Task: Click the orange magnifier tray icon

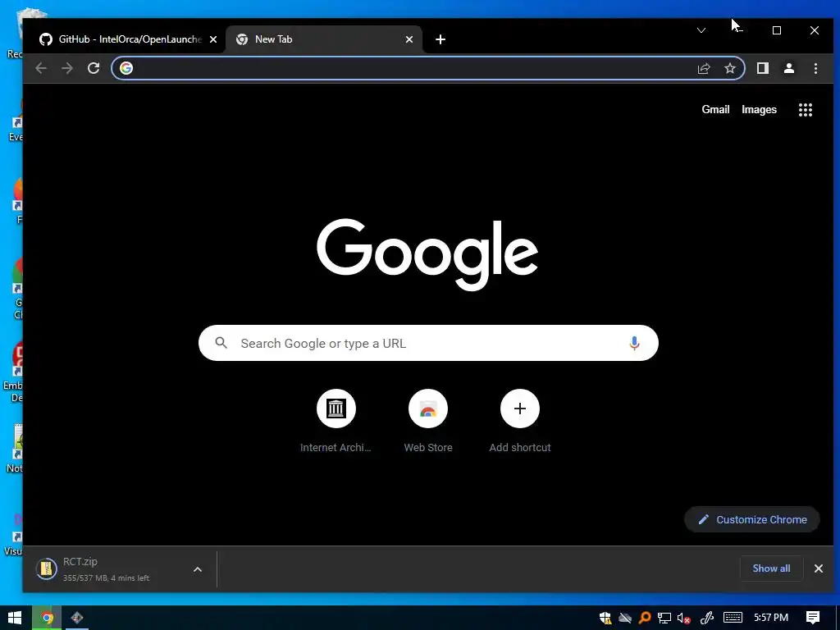Action: 645,618
